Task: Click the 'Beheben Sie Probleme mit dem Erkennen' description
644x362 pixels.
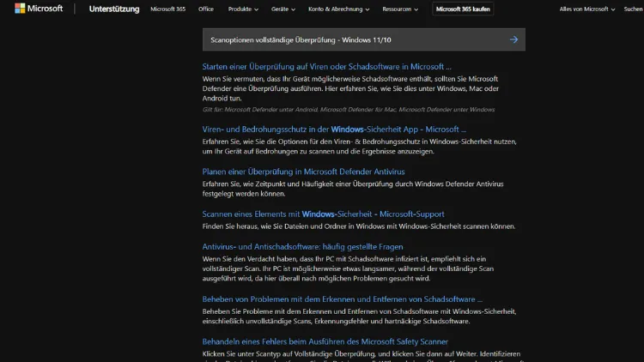Action: [x=359, y=317]
